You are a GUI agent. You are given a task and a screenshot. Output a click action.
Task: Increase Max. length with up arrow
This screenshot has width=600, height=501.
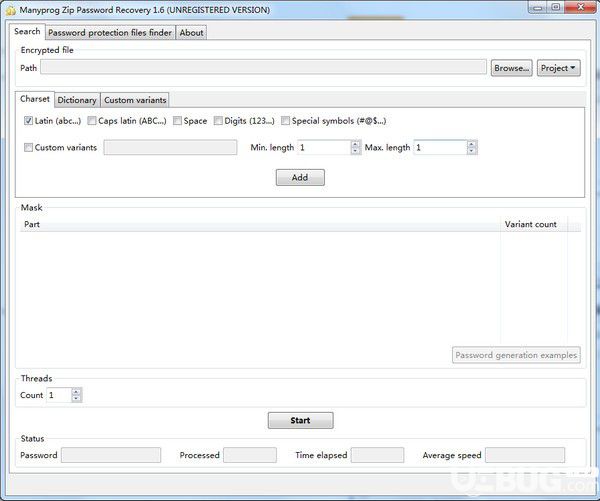[x=471, y=144]
